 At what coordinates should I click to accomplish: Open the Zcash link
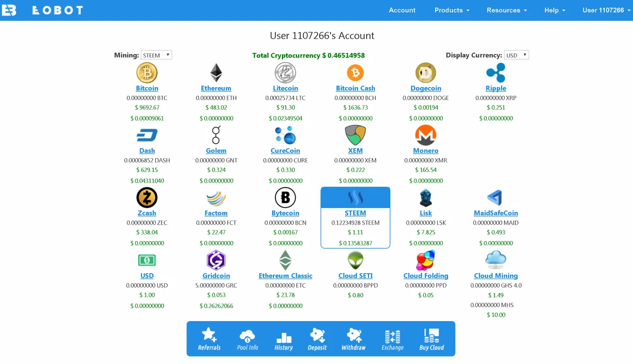click(x=147, y=213)
